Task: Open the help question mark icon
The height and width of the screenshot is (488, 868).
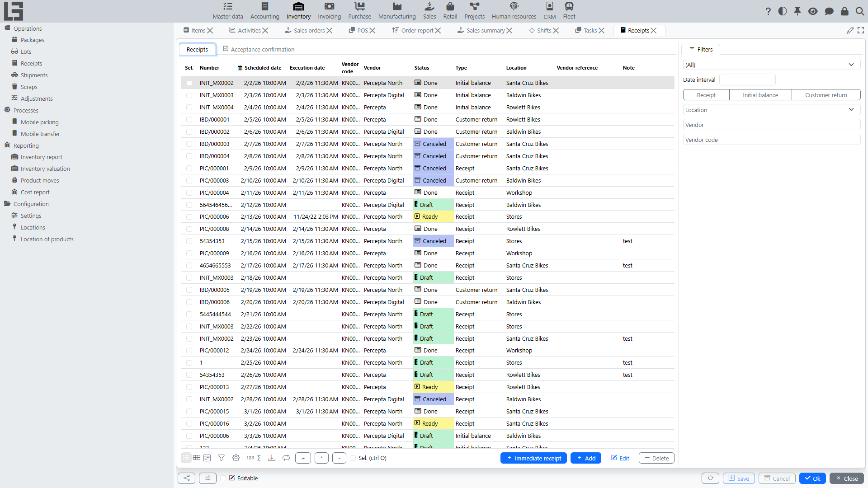Action: pos(768,11)
